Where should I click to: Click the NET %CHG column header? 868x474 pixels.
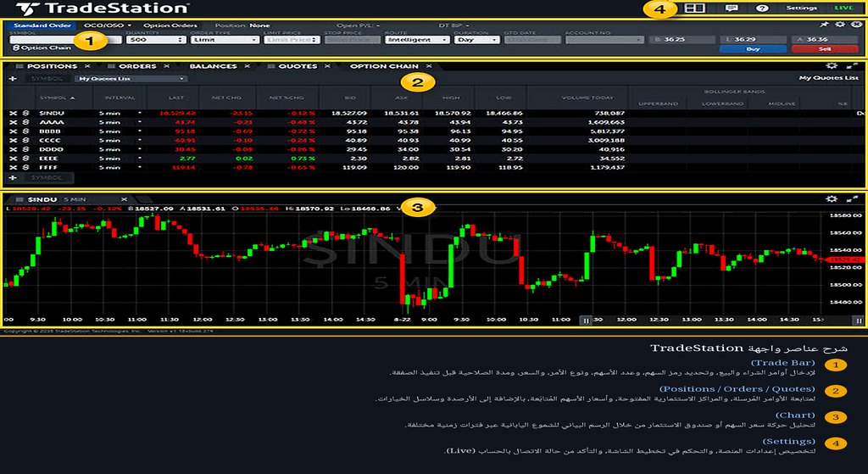[286, 98]
